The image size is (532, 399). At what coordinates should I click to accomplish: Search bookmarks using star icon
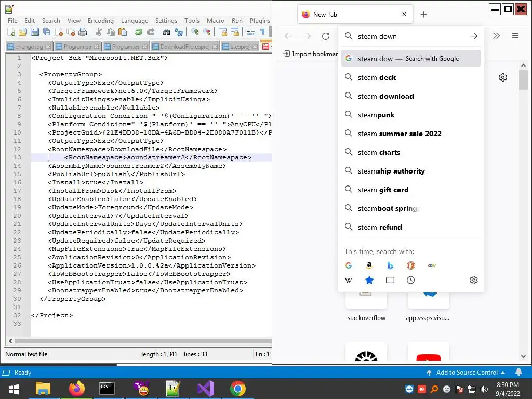(369, 280)
